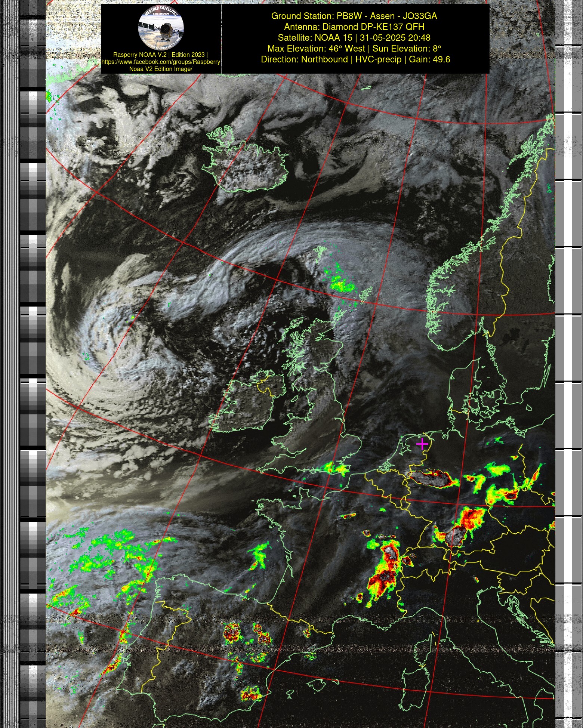
Task: Click "Direction: Northbound | HVC-precip | Gain: 49.6" text
Action: coord(355,59)
